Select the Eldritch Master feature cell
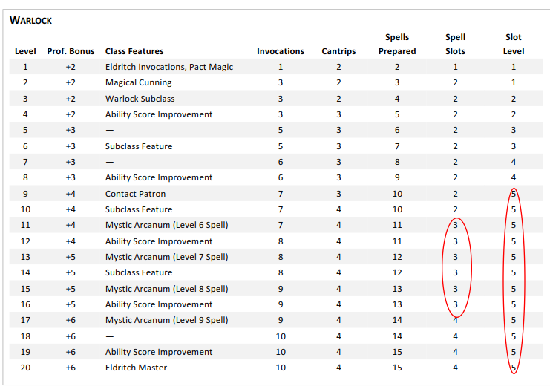The height and width of the screenshot is (392, 550). (137, 367)
